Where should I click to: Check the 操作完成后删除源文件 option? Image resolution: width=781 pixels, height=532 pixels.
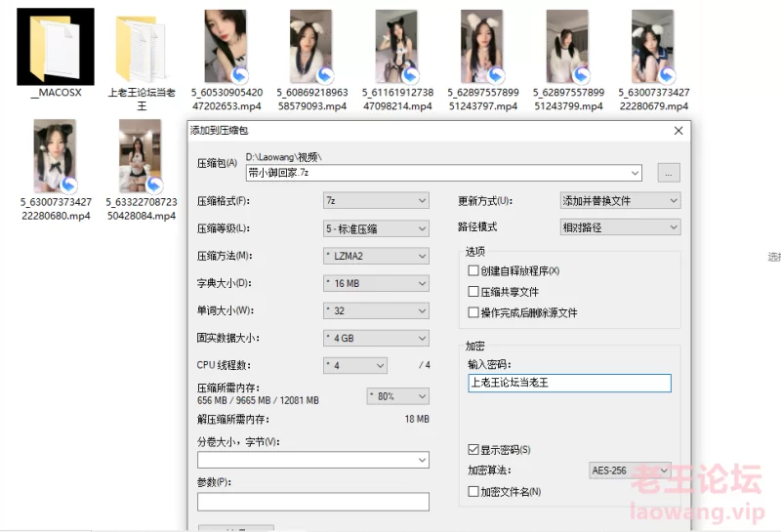(473, 313)
